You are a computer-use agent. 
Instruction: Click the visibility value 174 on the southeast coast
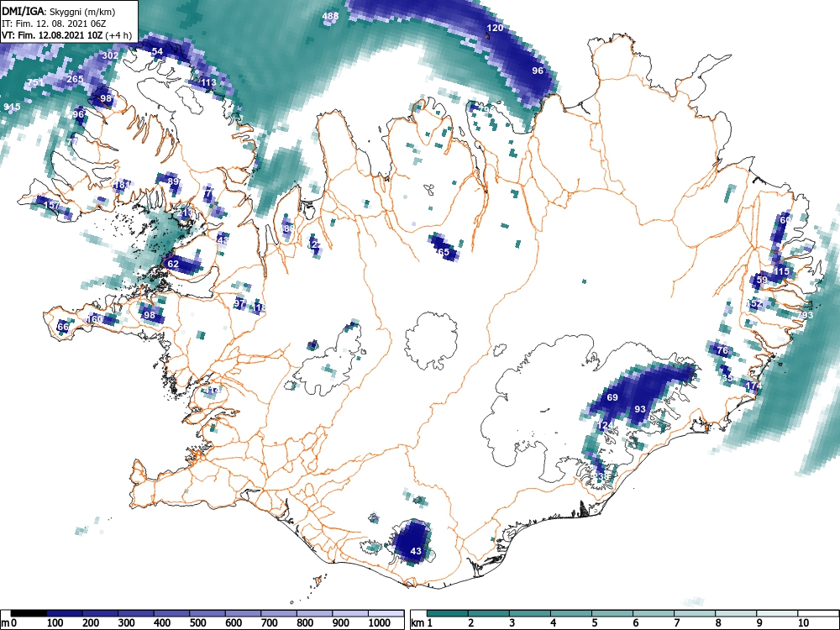tap(753, 386)
